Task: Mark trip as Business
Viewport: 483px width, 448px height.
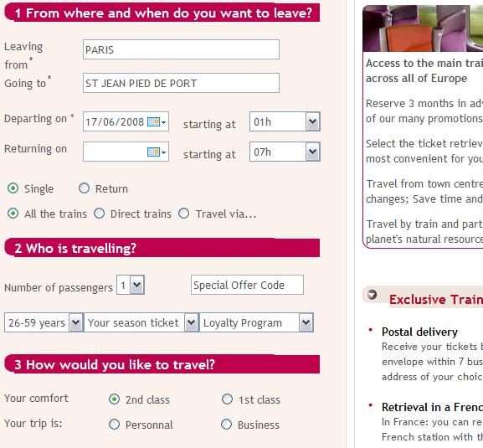Action: [226, 425]
